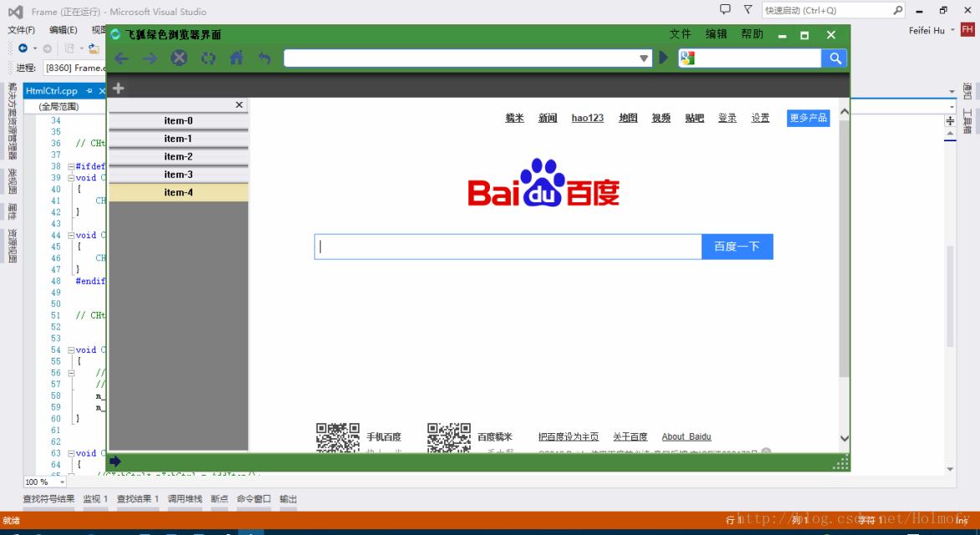
Task: Click the undo curved arrow icon
Action: [264, 59]
